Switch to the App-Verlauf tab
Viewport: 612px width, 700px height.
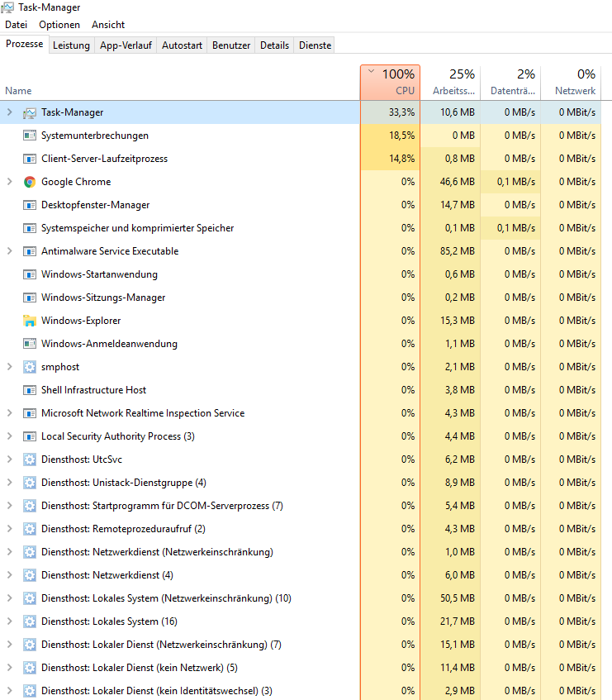click(x=126, y=45)
